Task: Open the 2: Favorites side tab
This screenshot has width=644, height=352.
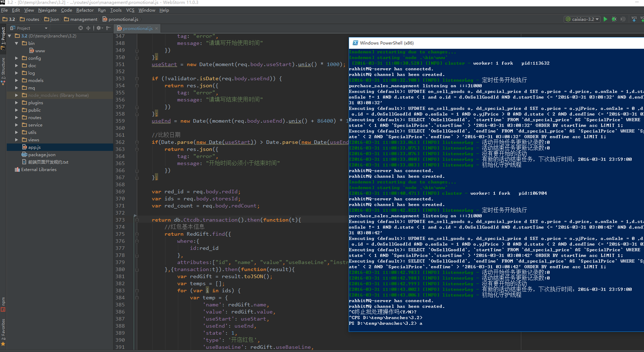Action: [x=3, y=332]
